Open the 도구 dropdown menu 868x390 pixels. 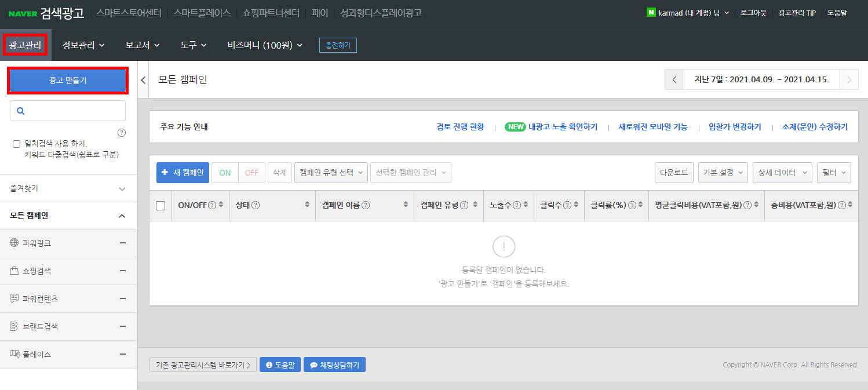pos(194,45)
